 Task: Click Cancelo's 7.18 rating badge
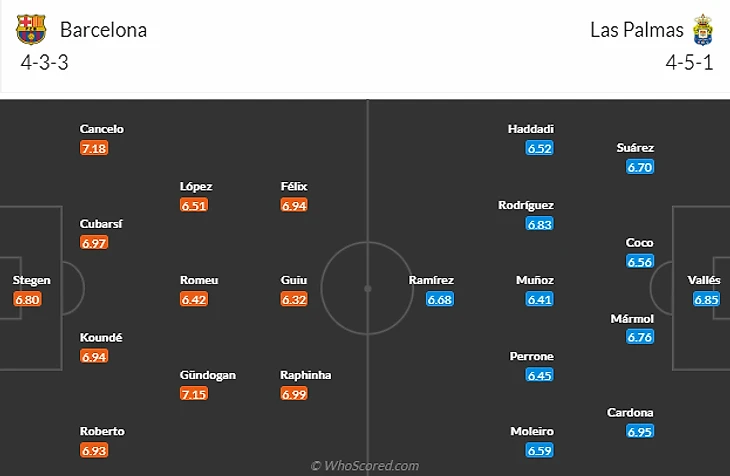94,148
